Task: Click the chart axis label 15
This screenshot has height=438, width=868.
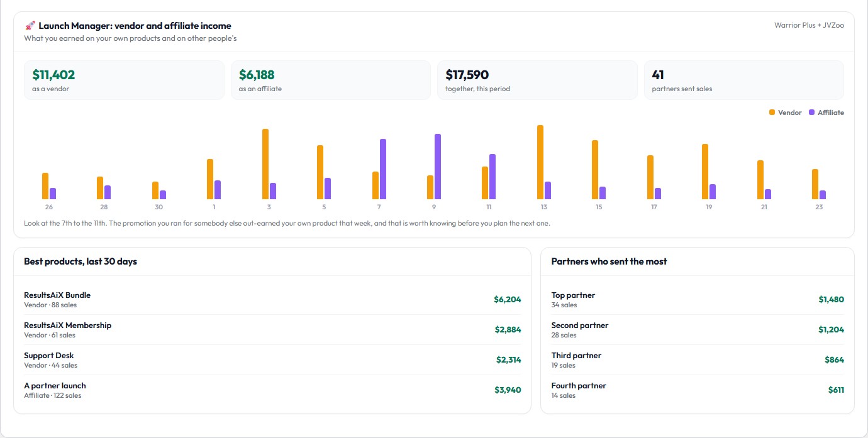Action: click(x=599, y=207)
